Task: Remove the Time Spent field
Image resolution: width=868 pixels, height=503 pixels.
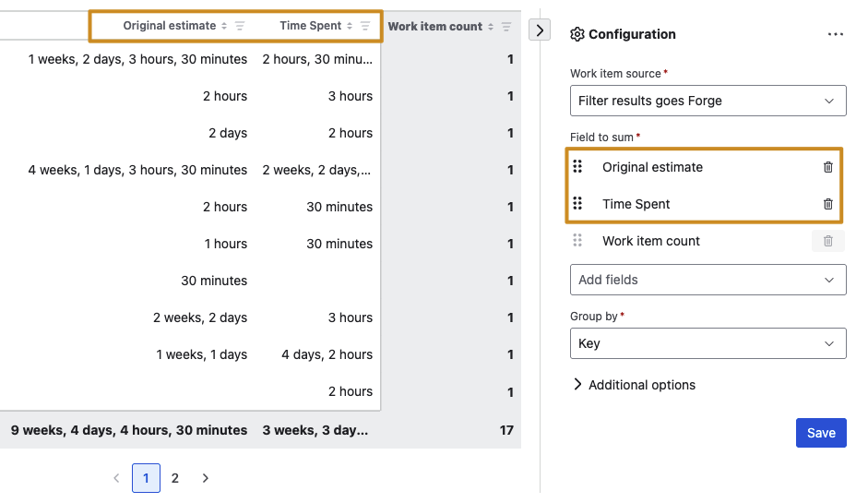Action: click(827, 204)
